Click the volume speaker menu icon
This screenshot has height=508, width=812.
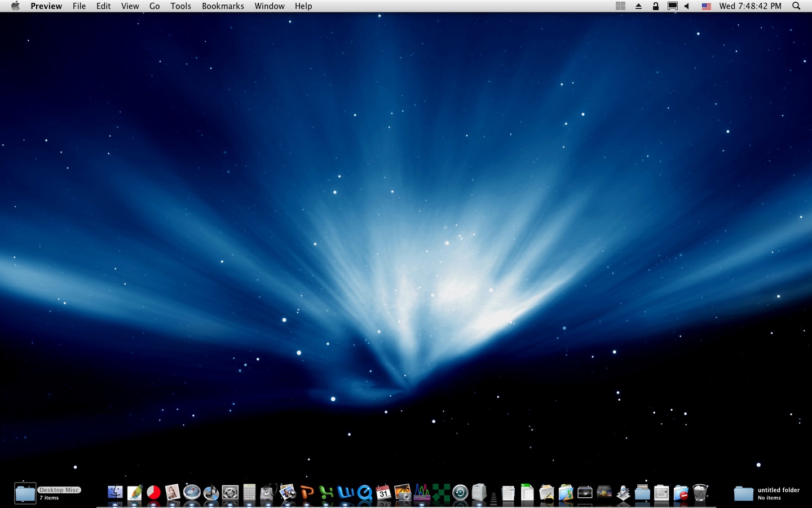click(687, 6)
